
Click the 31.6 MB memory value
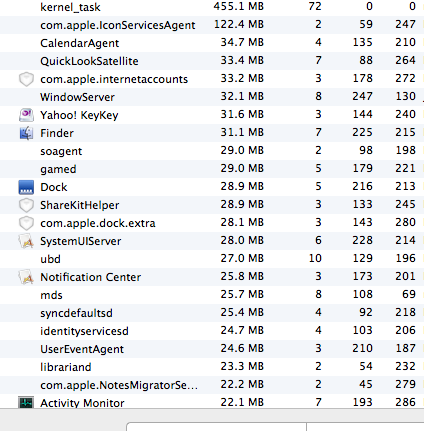tap(242, 114)
